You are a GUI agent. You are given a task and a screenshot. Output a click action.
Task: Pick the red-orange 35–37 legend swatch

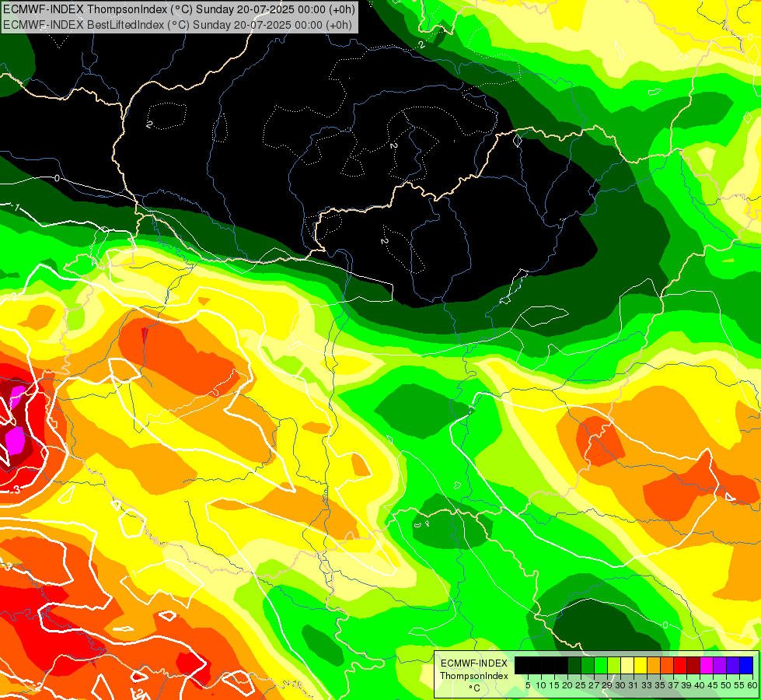[x=667, y=665]
